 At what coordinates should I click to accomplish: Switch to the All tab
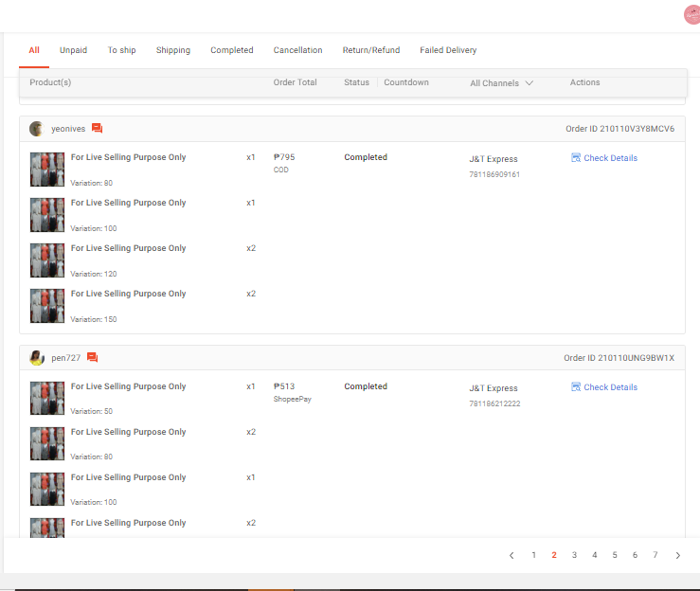34,50
